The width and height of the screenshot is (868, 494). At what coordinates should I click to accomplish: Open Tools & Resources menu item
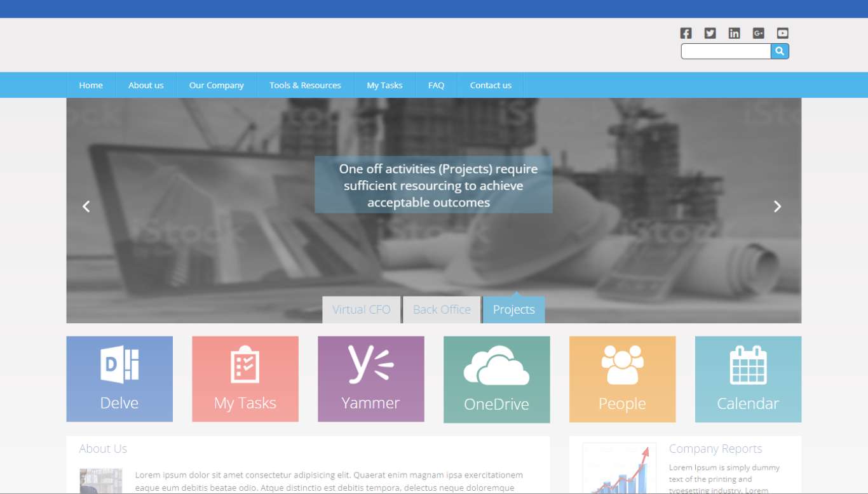[x=305, y=85]
